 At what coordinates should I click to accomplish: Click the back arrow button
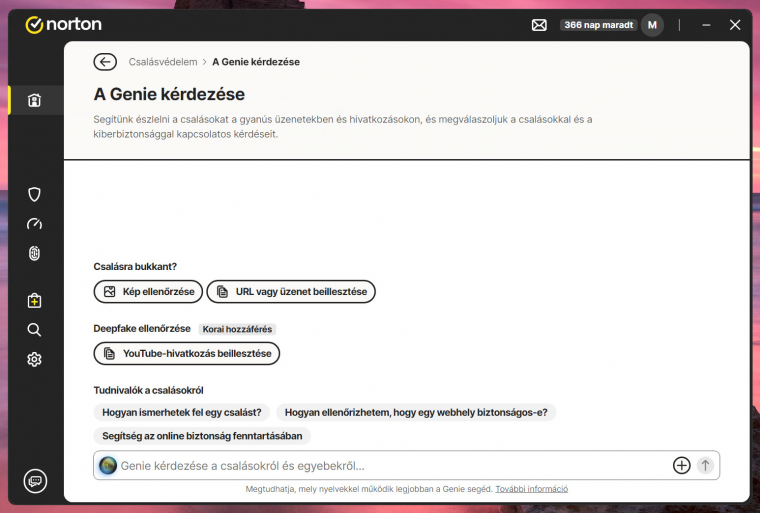click(105, 62)
